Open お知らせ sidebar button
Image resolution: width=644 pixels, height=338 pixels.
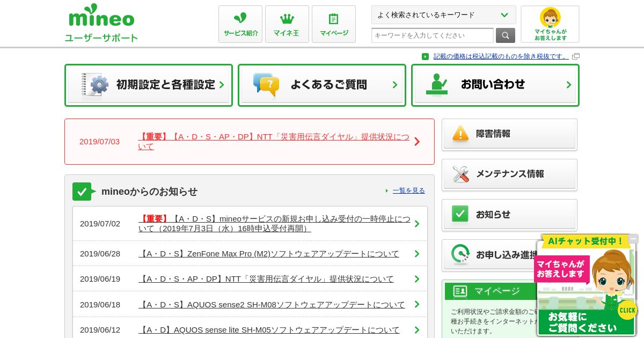coord(509,215)
